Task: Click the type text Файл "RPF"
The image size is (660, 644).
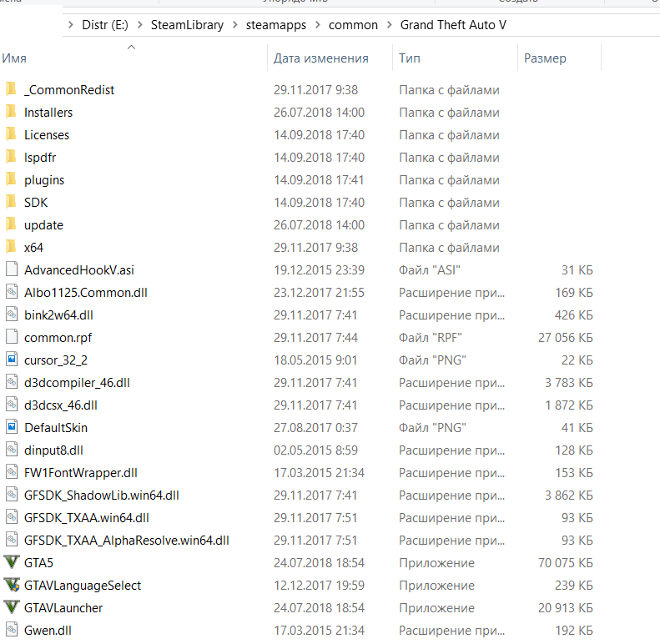Action: [431, 338]
